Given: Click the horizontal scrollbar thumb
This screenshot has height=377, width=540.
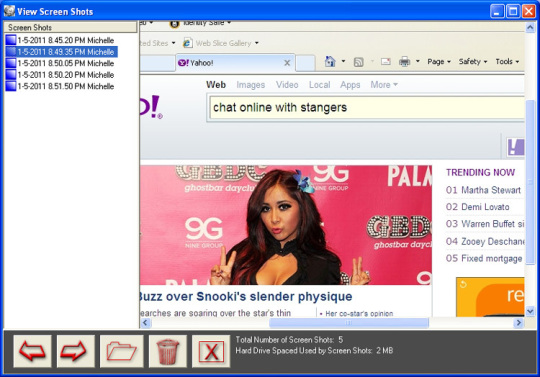Looking at the screenshot, I should click(x=349, y=323).
